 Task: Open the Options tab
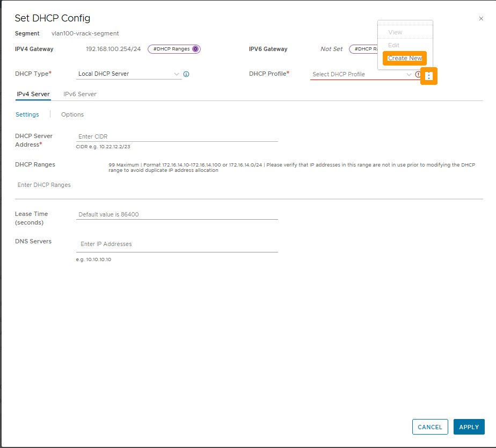click(x=72, y=114)
